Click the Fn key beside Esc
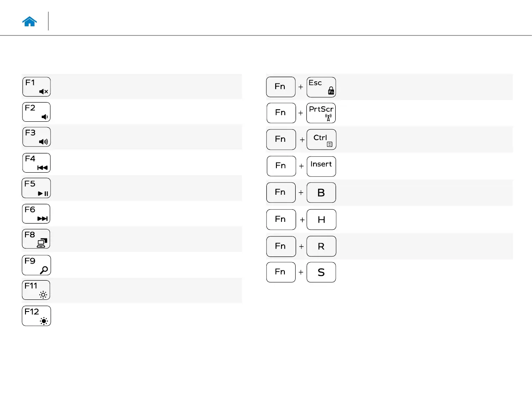This screenshot has height=402, width=532. point(281,87)
